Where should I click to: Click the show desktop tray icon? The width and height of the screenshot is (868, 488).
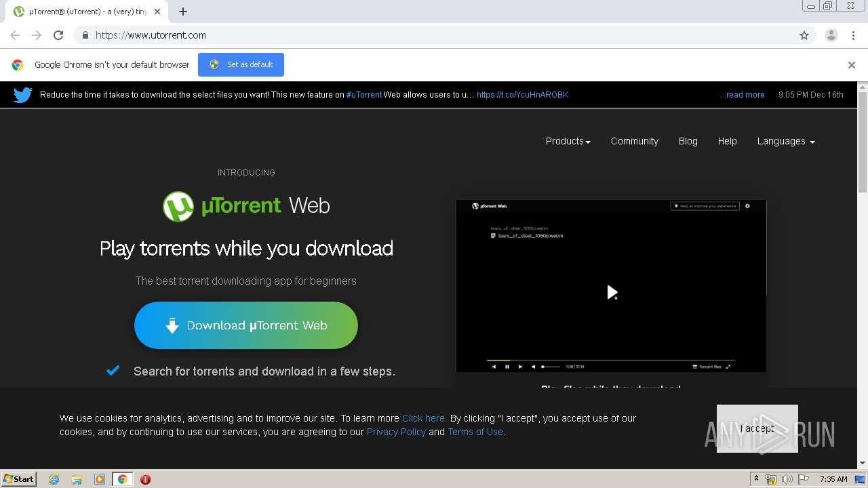pos(860,479)
